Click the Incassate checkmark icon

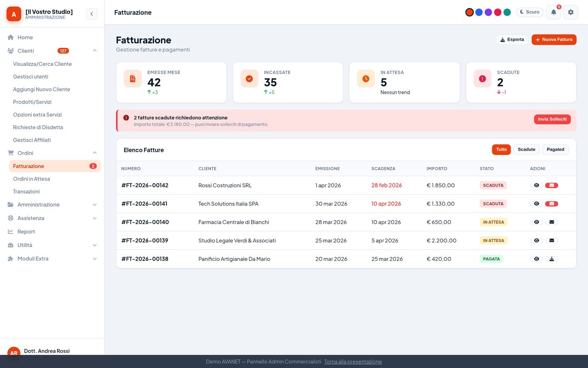coord(249,79)
